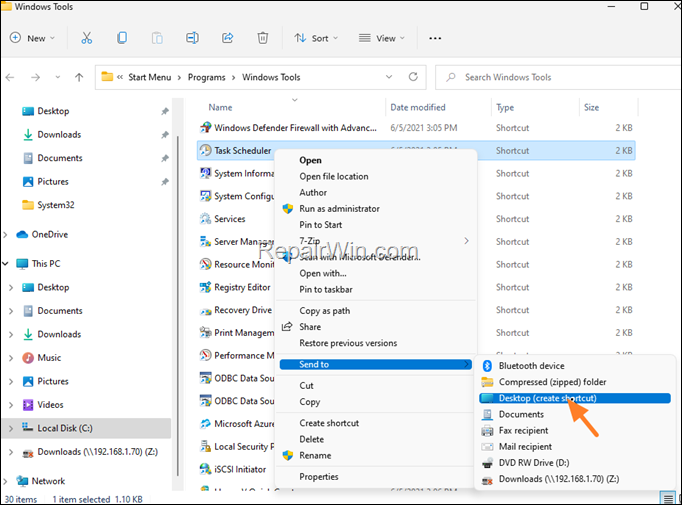Switch to details view in status bar

click(x=668, y=498)
